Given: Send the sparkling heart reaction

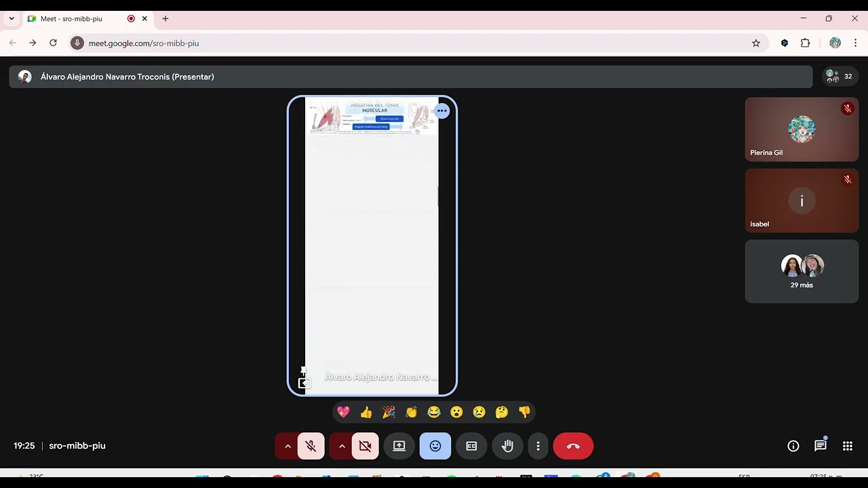Looking at the screenshot, I should (343, 412).
